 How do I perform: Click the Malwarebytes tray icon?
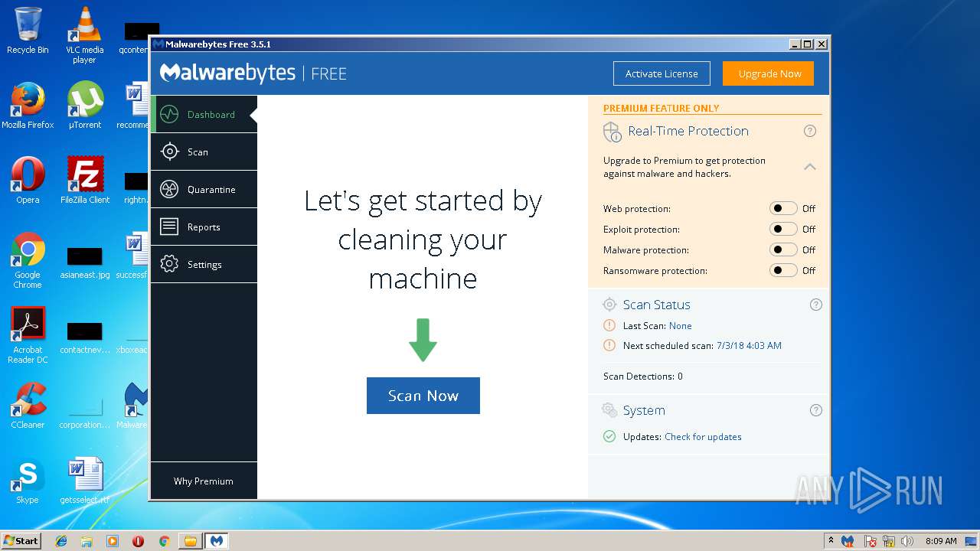click(x=848, y=541)
